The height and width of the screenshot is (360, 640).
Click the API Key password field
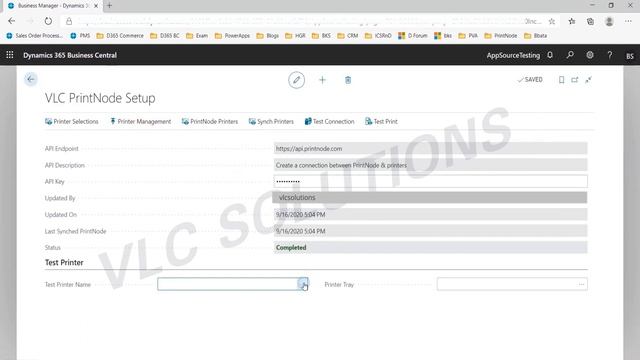[x=430, y=181]
